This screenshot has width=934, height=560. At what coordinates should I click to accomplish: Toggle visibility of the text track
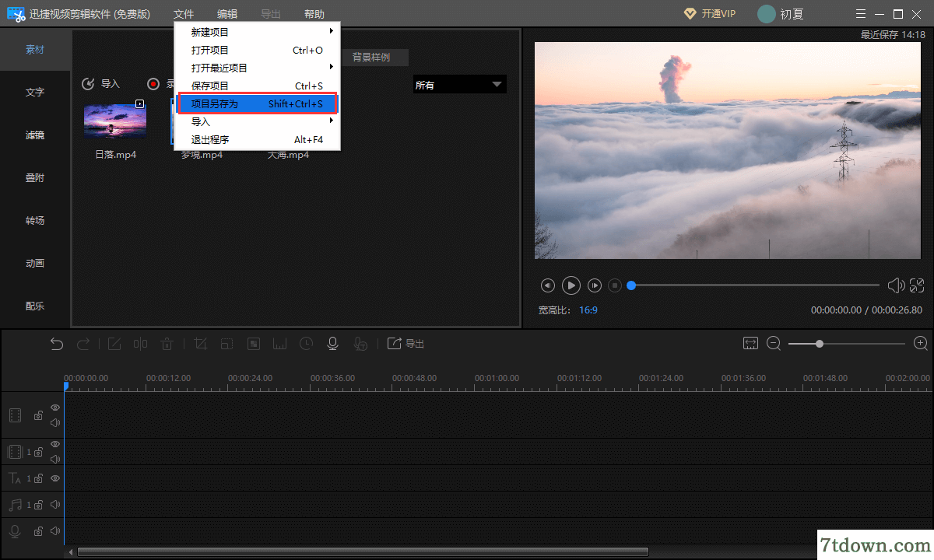(55, 478)
